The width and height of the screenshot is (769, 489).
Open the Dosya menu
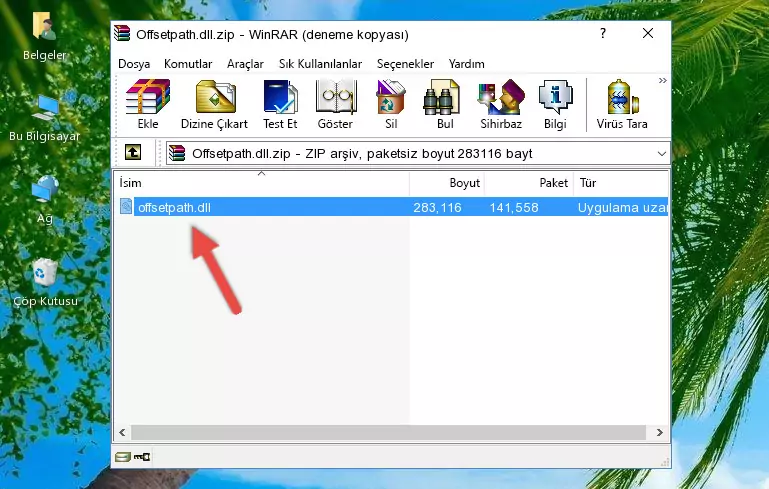(x=134, y=64)
